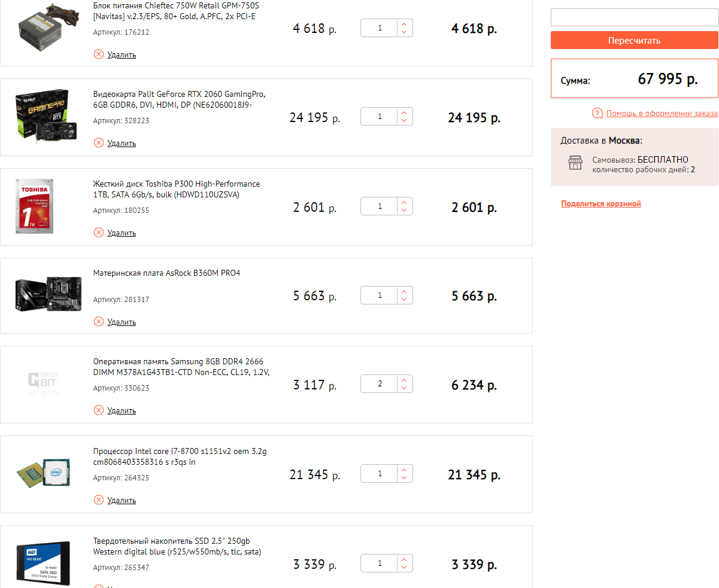Viewport: 719px width, 588px height.
Task: Click the remove icon for AsRock B360M motherboard
Action: (x=99, y=322)
